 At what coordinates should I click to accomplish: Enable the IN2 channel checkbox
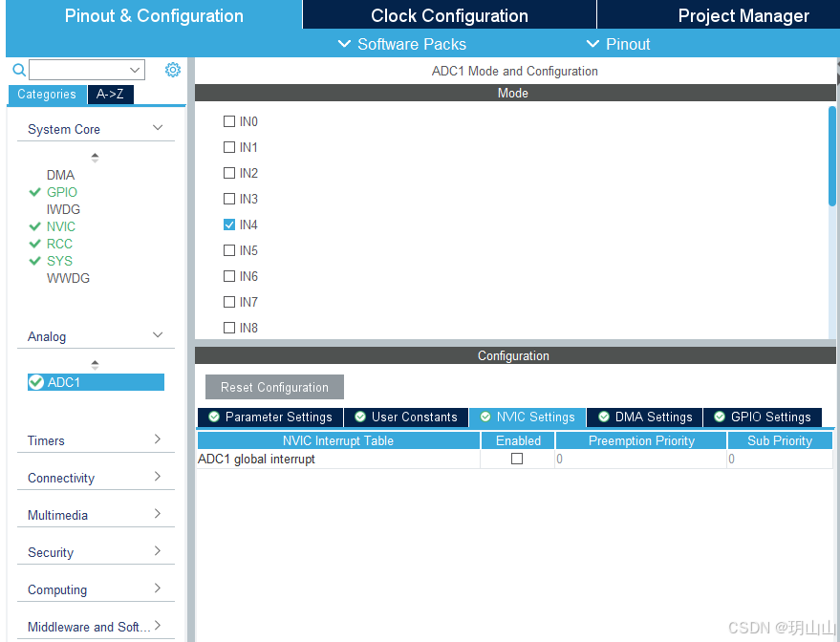click(x=229, y=173)
